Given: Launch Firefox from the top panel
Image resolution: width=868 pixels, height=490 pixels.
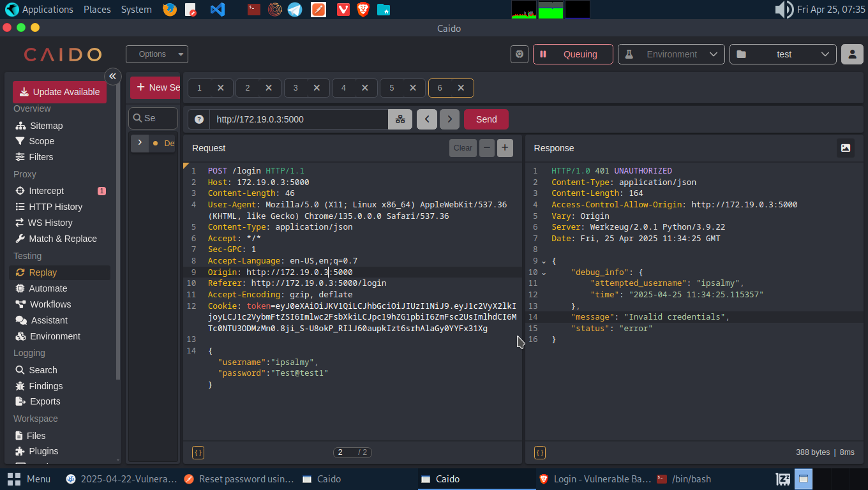Looking at the screenshot, I should pos(169,10).
